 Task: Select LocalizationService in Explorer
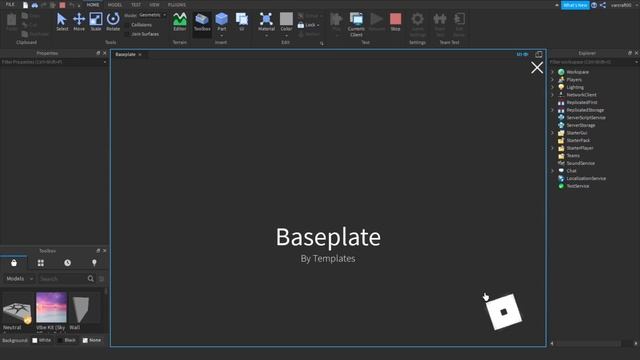[x=586, y=178]
